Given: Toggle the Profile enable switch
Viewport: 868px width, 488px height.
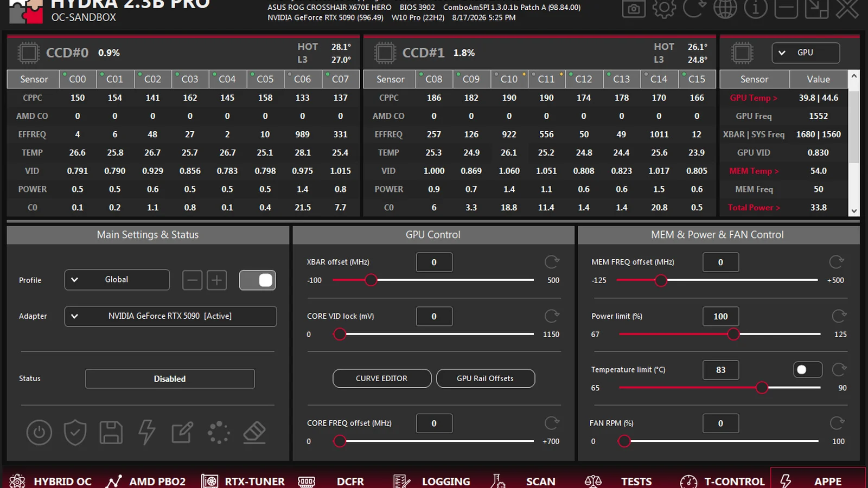Looking at the screenshot, I should [x=257, y=280].
